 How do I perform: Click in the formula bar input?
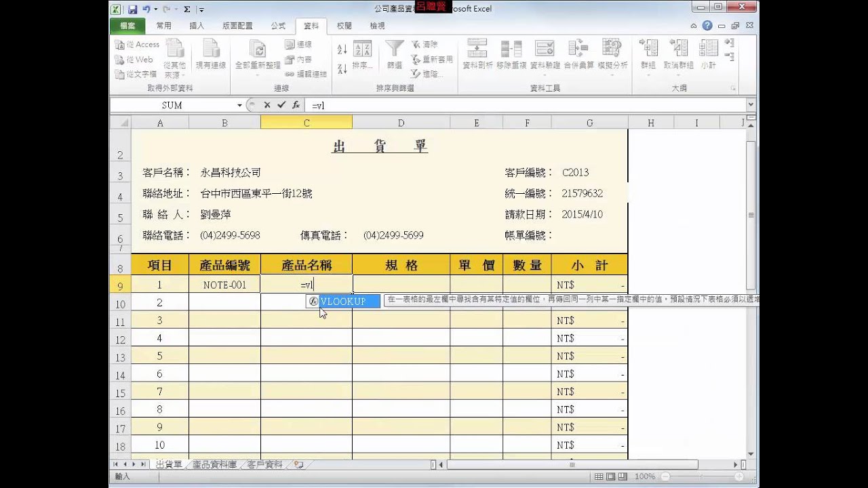(526, 105)
